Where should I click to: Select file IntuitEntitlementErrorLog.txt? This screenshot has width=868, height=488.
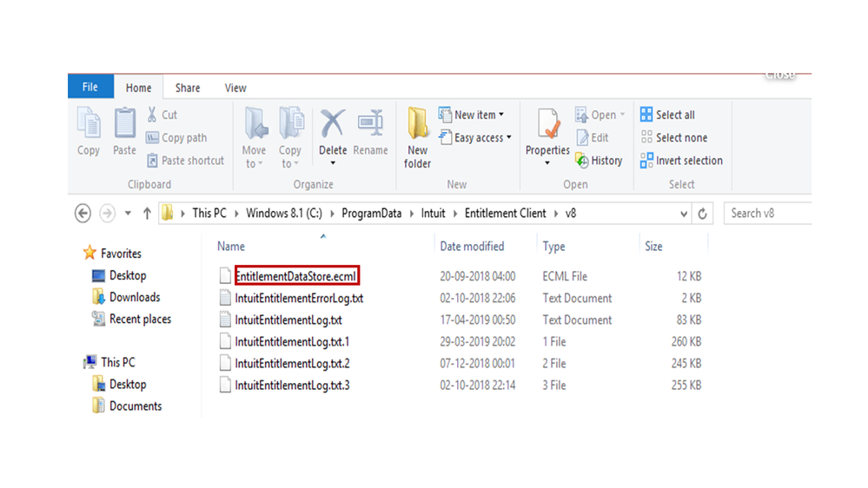(x=299, y=298)
